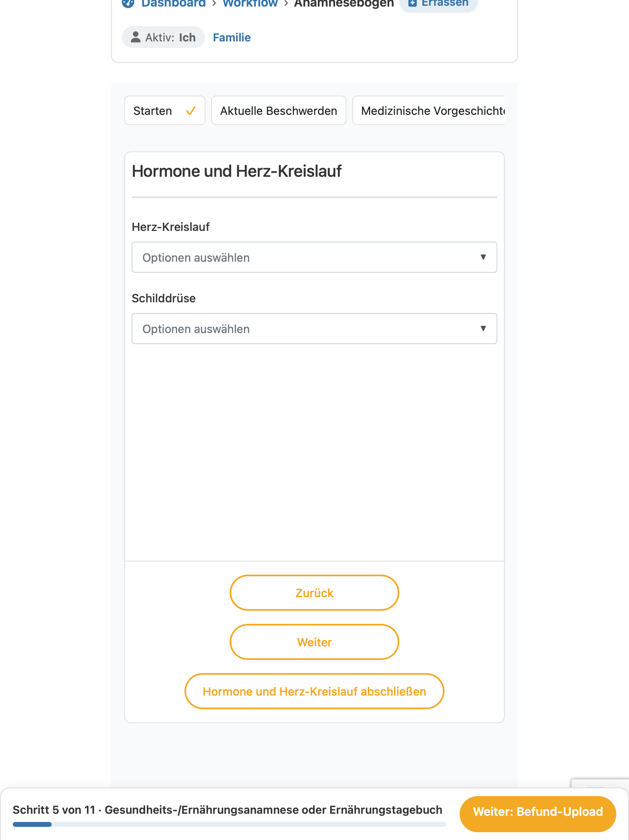Expand the Herz-Kreislauf options dropdown
The image size is (629, 840).
point(314,257)
